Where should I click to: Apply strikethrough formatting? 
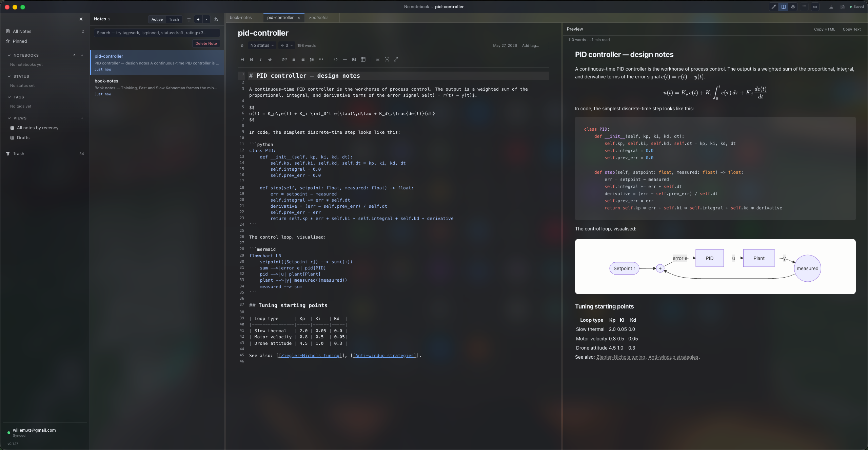pyautogui.click(x=270, y=59)
